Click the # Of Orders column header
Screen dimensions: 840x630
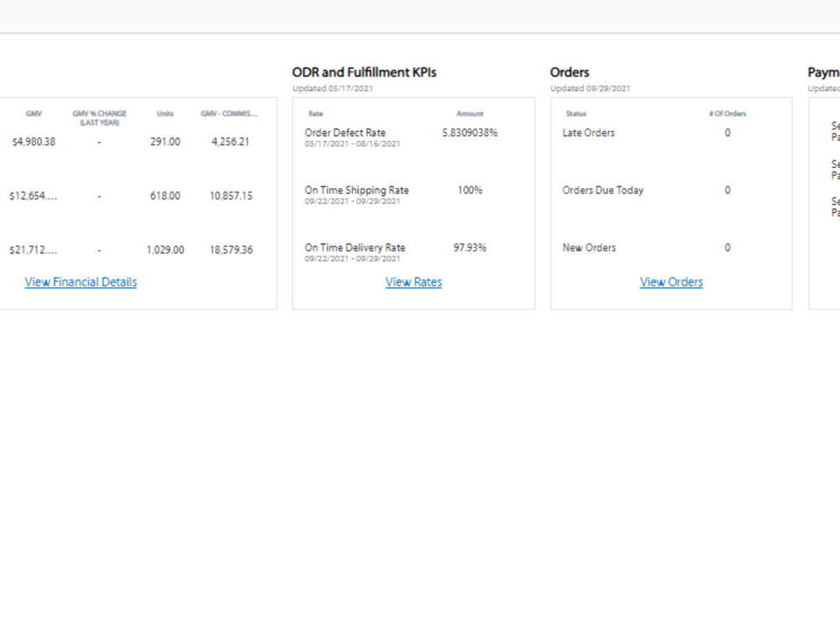[x=727, y=113]
